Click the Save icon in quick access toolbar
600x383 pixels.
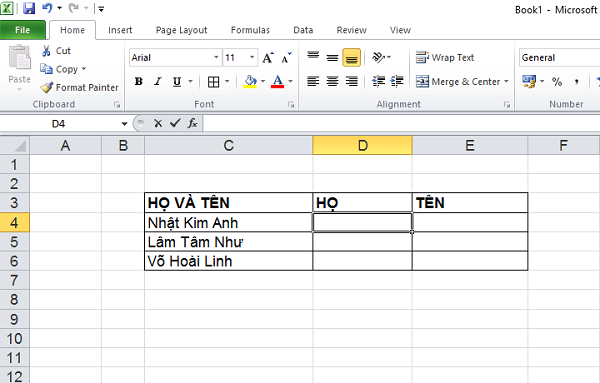(x=29, y=8)
